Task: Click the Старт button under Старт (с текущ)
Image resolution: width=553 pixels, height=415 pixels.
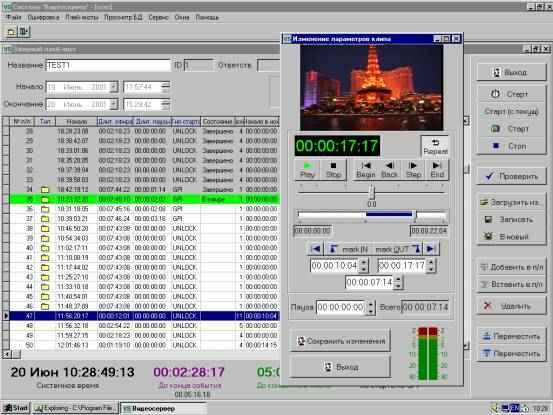Action: (511, 129)
